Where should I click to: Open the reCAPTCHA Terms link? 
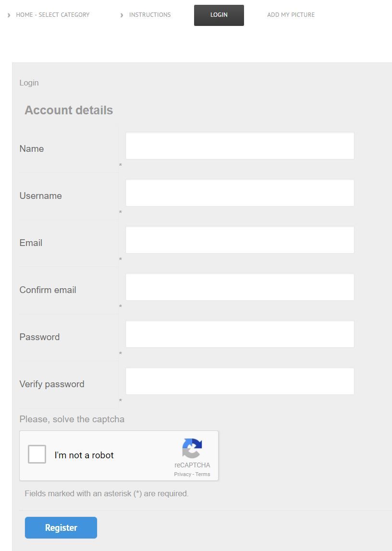[x=203, y=474]
